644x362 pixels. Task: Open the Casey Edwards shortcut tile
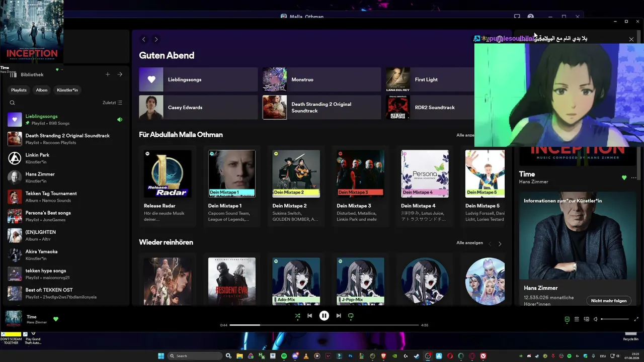pos(198,107)
